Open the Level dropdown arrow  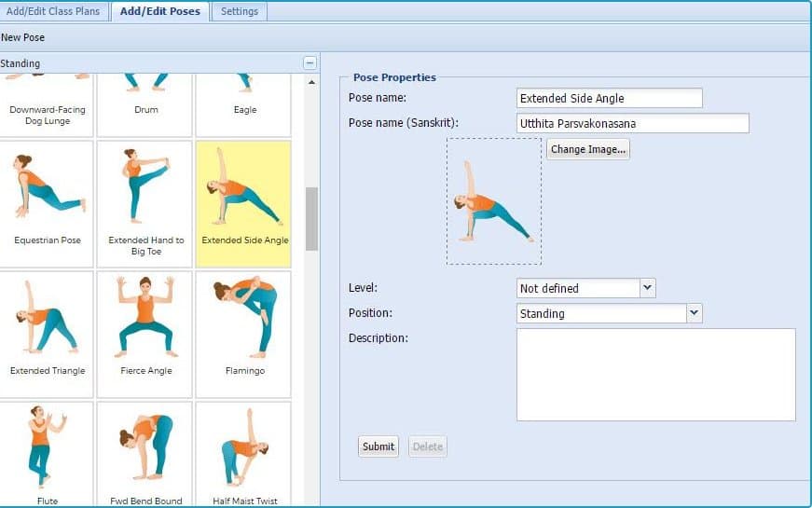[647, 288]
